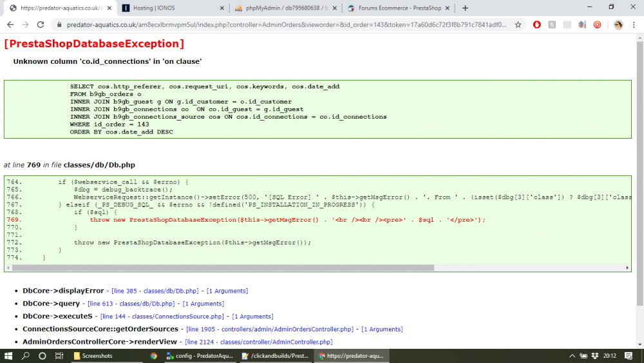Image resolution: width=644 pixels, height=363 pixels.
Task: Switch to Forums Ecommerce - PrestaShop tab
Action: pyautogui.click(x=399, y=8)
